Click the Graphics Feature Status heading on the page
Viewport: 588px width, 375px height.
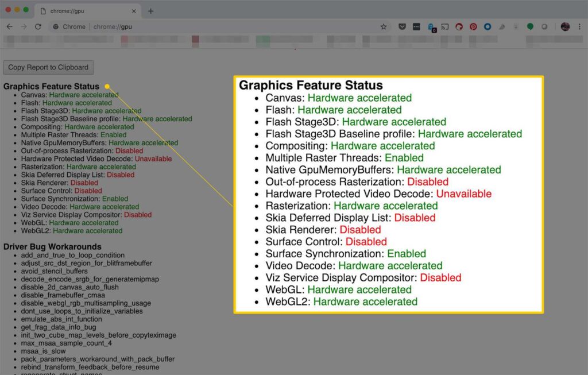point(51,86)
